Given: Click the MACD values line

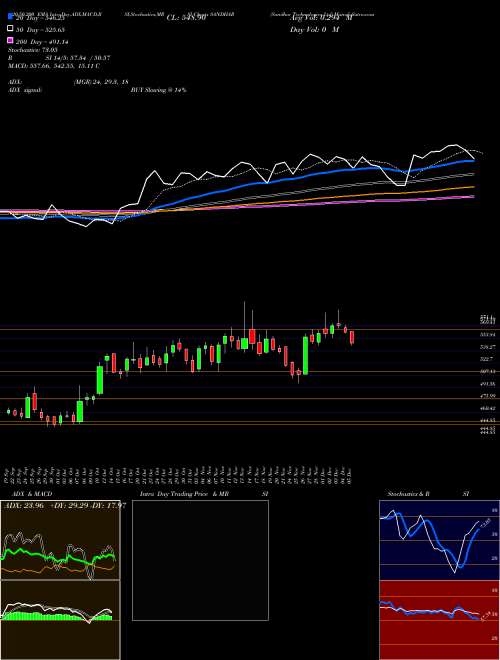Looking at the screenshot, I should click(x=54, y=66).
